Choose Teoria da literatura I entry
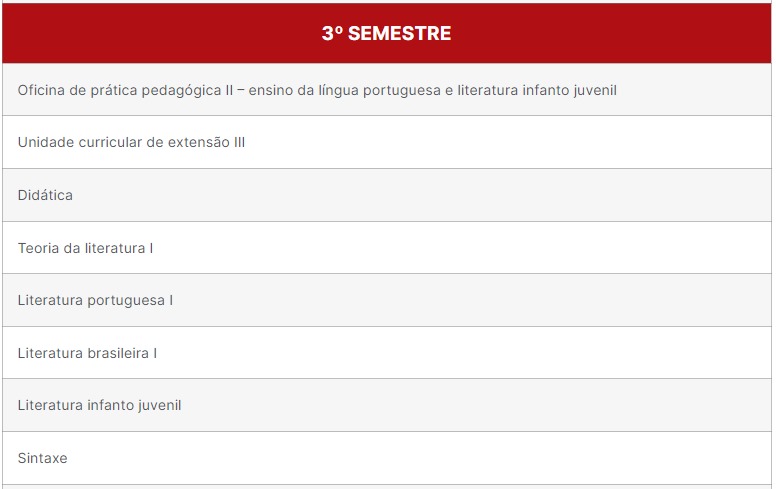The image size is (776, 489). tap(387, 247)
